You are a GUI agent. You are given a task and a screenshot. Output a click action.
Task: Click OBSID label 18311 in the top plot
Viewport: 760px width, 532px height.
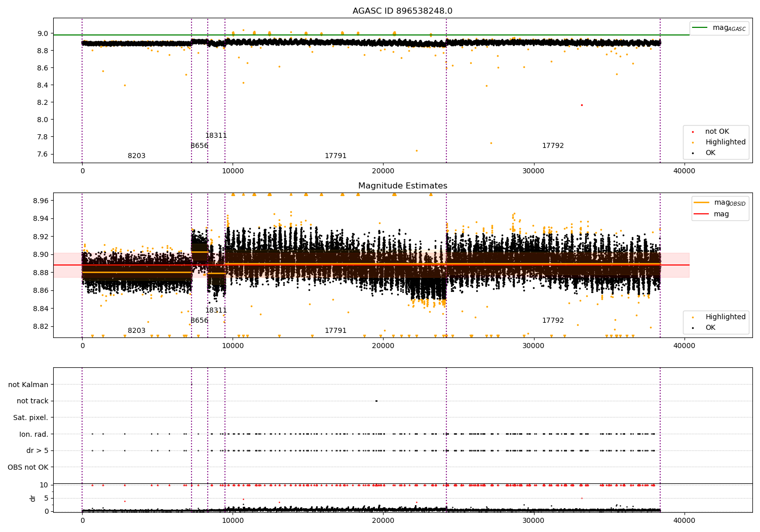click(216, 136)
